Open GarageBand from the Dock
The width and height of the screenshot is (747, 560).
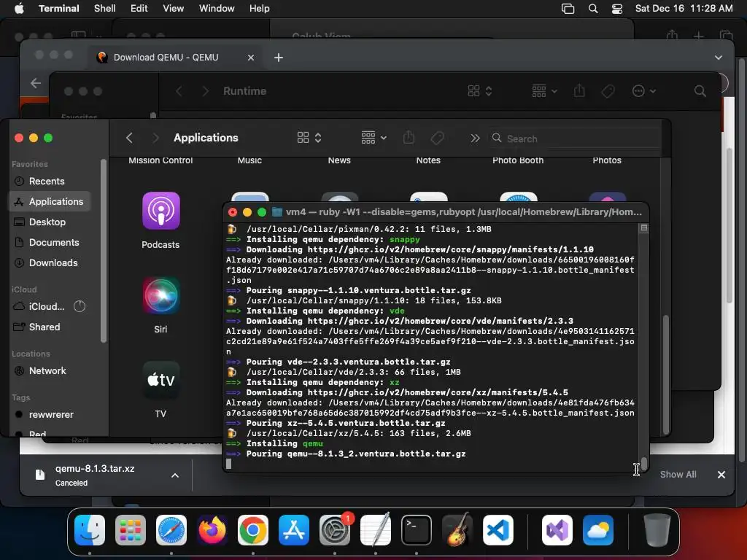(457, 530)
